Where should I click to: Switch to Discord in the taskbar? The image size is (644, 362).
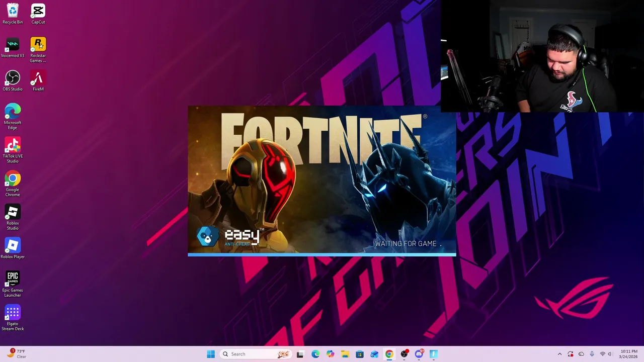tap(419, 354)
